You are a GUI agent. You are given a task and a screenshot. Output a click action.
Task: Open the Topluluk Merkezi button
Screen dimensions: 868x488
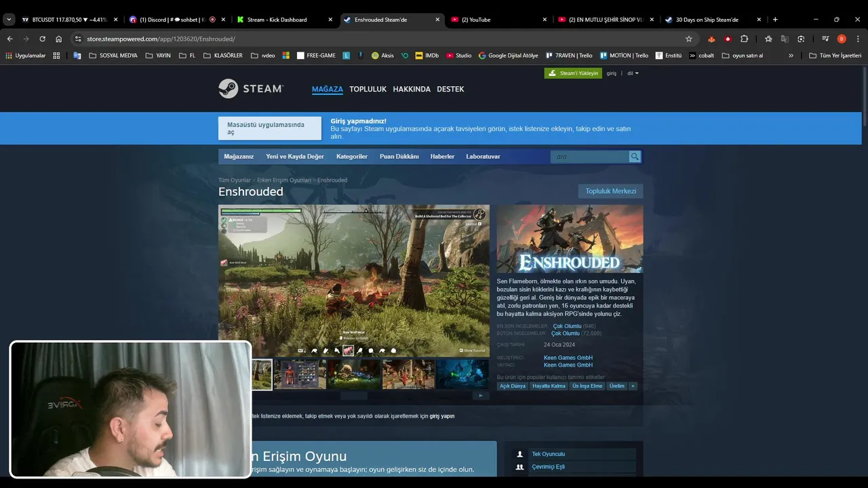pos(611,191)
